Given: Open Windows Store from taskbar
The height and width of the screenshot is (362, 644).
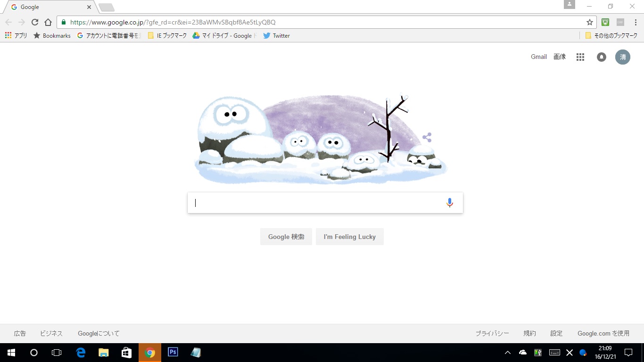Looking at the screenshot, I should click(126, 353).
